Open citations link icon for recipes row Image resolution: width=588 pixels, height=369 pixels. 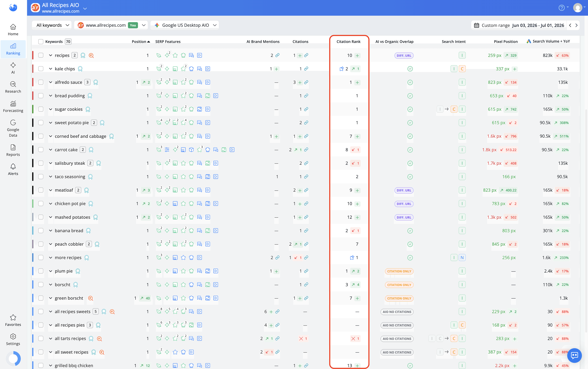(x=306, y=55)
